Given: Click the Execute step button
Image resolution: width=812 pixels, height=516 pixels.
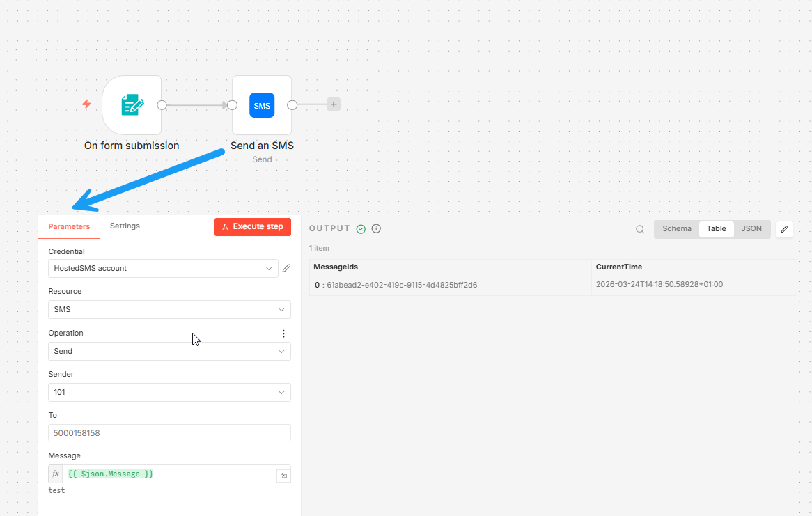Looking at the screenshot, I should coord(253,227).
